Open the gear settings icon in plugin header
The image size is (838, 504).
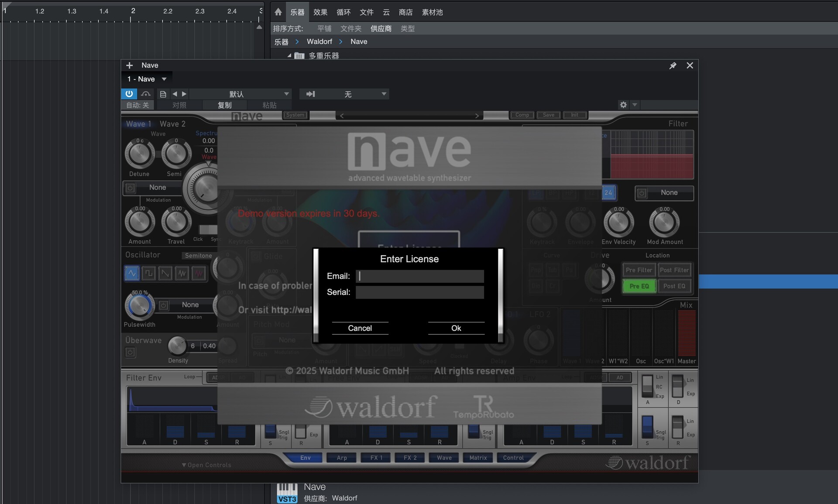(623, 105)
